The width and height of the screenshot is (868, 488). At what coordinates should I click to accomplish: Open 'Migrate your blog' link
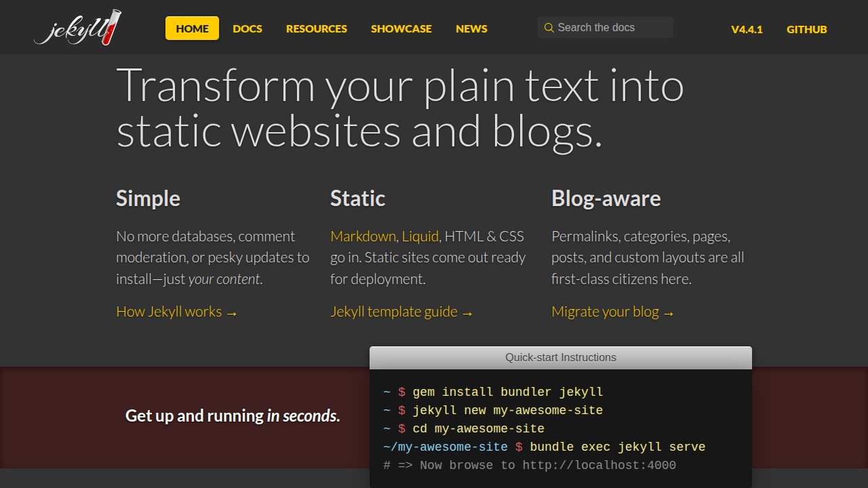612,312
